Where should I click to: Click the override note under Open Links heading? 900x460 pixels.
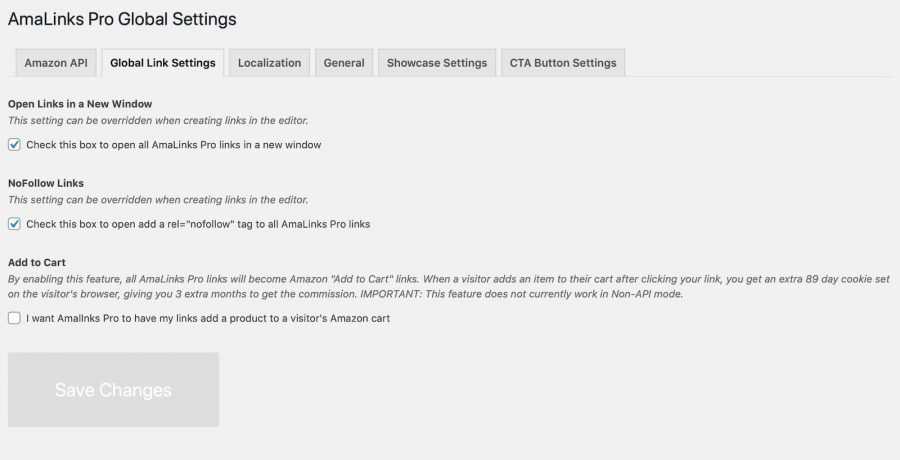point(158,121)
